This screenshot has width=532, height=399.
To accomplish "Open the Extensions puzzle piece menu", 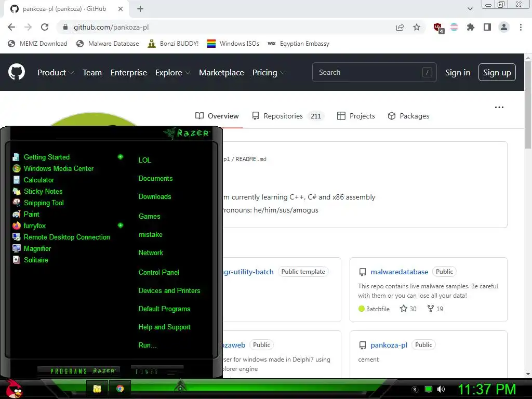I will pos(470,27).
